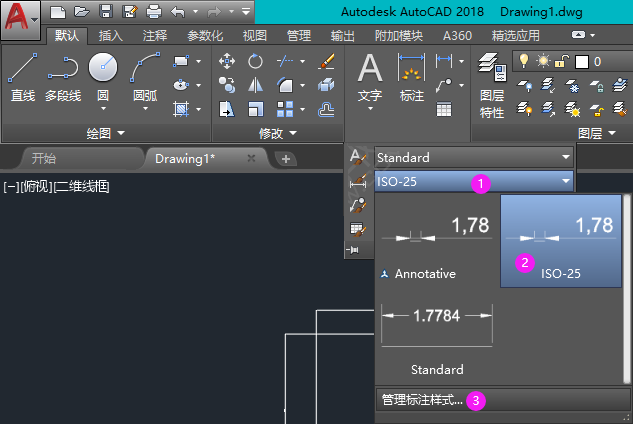
Task: Click the Text (文字) annotation tool
Action: 370,78
